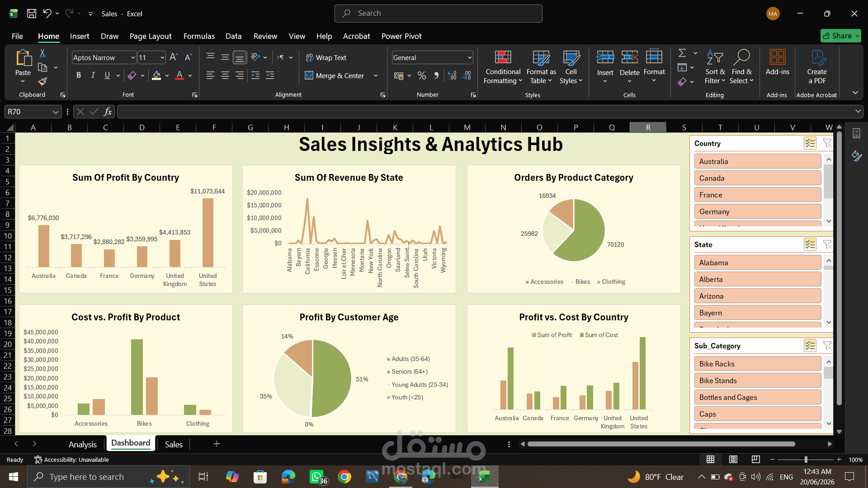868x488 pixels.
Task: Select Arizona in State slicer
Action: [758, 296]
